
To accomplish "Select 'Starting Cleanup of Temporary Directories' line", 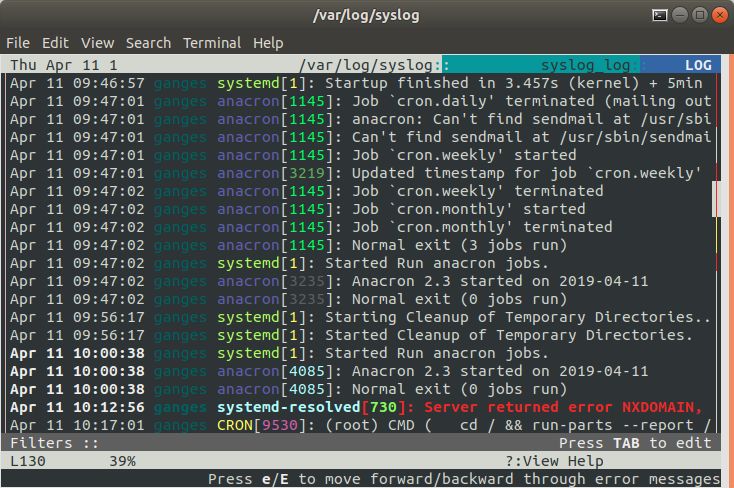I will point(360,317).
